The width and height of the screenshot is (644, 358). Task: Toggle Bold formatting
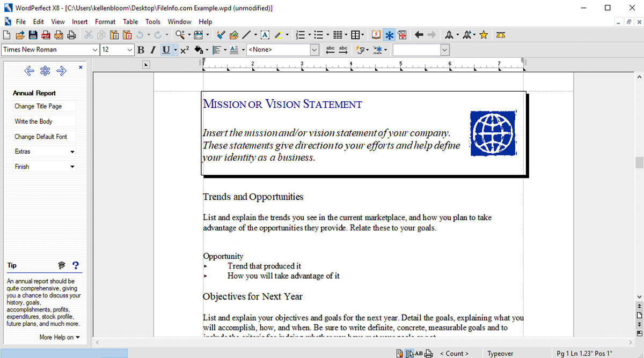pos(141,50)
